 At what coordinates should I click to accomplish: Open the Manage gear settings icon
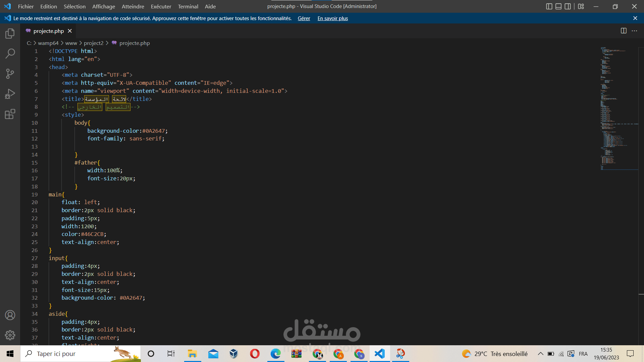tap(10, 335)
